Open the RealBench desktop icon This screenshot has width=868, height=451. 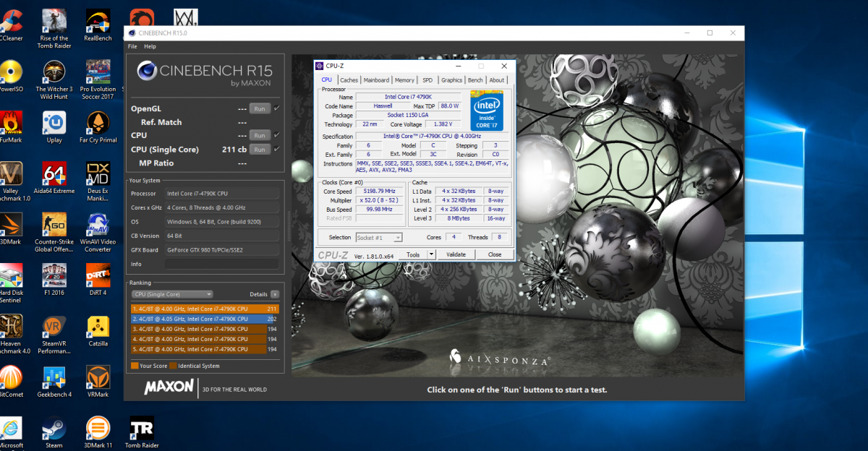click(98, 25)
